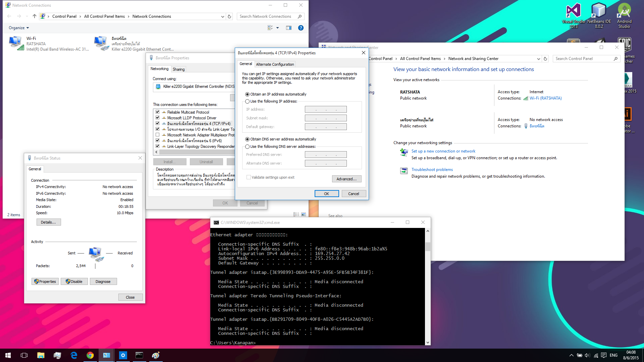Expand the Network Connections address bar dropdown

pos(222,16)
